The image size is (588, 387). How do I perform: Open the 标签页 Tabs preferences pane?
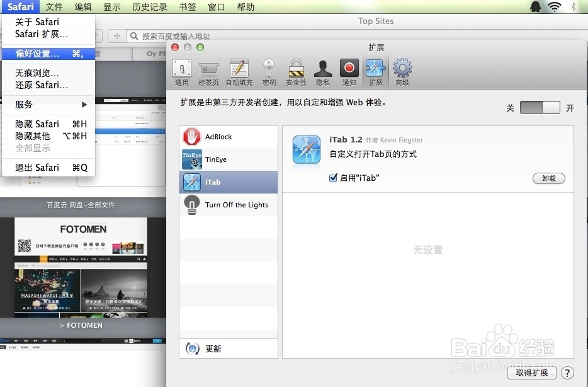pos(208,73)
